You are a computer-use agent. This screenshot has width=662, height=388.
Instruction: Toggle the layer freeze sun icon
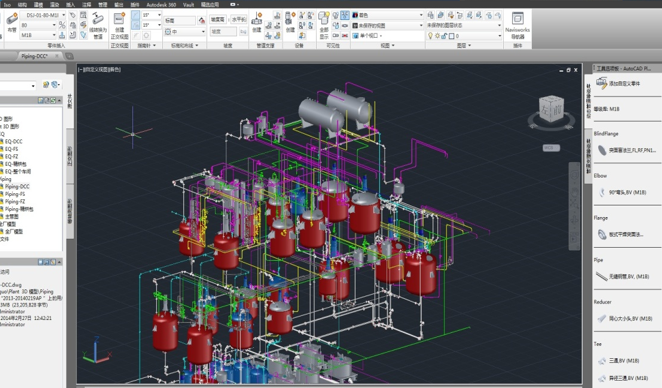point(437,36)
